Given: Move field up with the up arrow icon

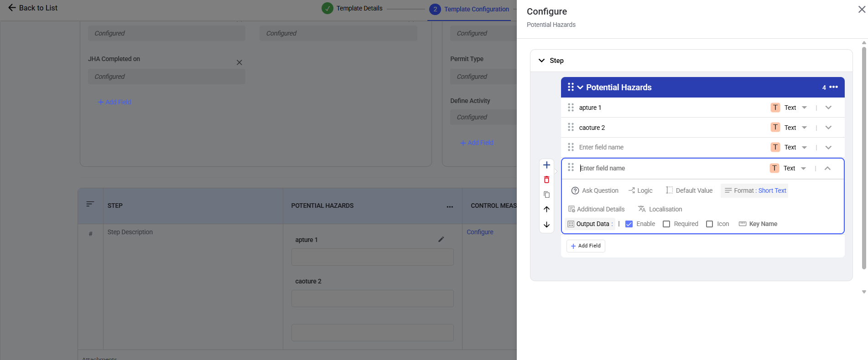Looking at the screenshot, I should click(546, 209).
